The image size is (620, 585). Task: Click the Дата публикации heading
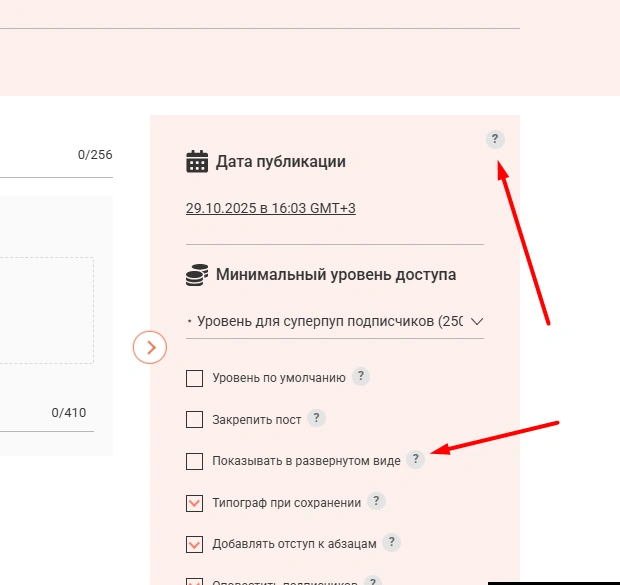(280, 162)
